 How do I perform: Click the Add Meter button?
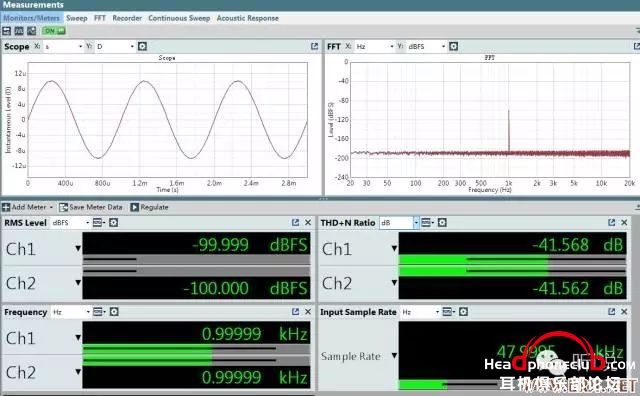[x=28, y=207]
